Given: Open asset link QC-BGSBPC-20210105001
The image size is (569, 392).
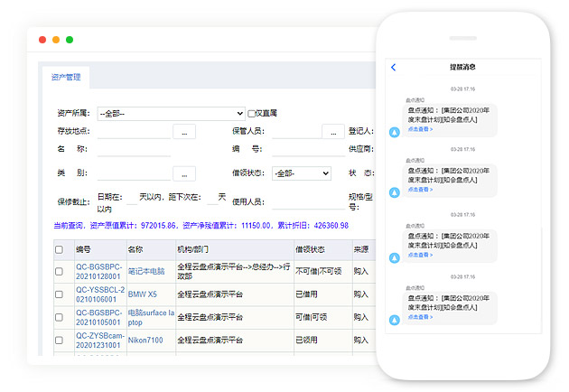Looking at the screenshot, I should click(x=99, y=317).
